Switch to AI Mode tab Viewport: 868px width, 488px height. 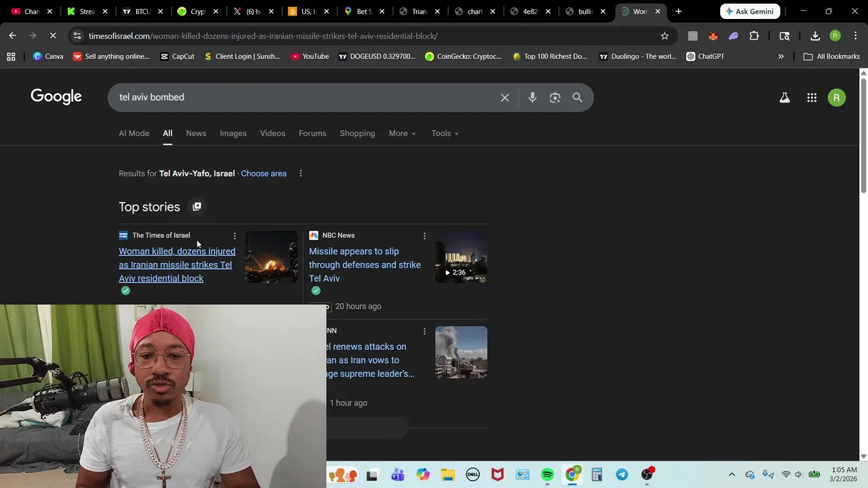click(134, 134)
